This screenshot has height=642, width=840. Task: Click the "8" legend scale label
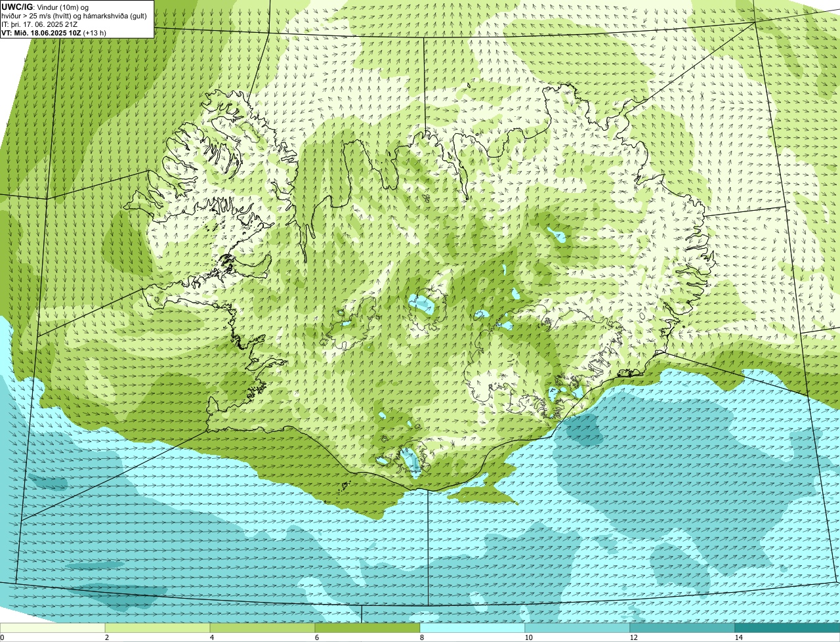click(421, 637)
